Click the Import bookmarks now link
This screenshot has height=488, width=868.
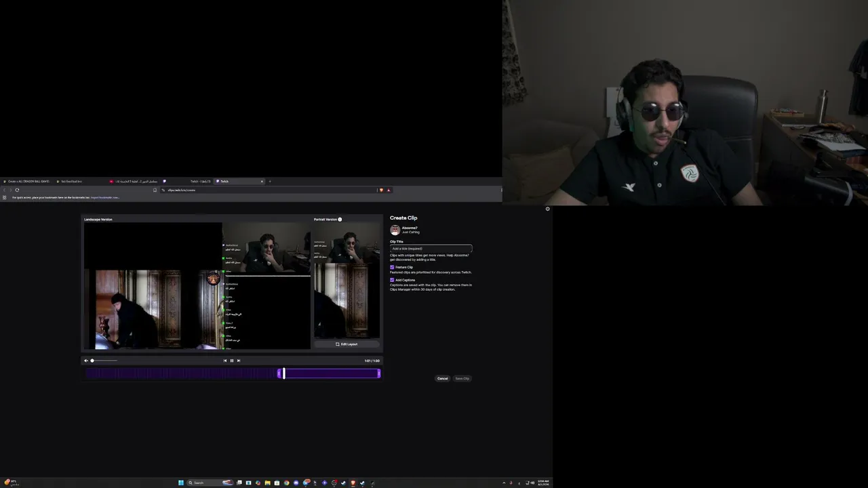click(x=104, y=197)
